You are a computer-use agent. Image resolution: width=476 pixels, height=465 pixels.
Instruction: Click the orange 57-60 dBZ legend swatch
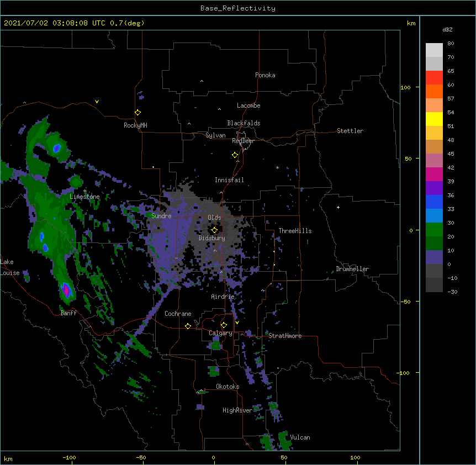point(434,91)
